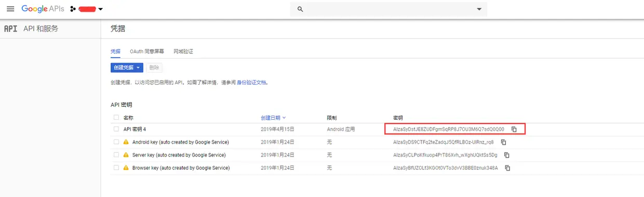
Task: Check the box for Server key row
Action: click(x=116, y=155)
